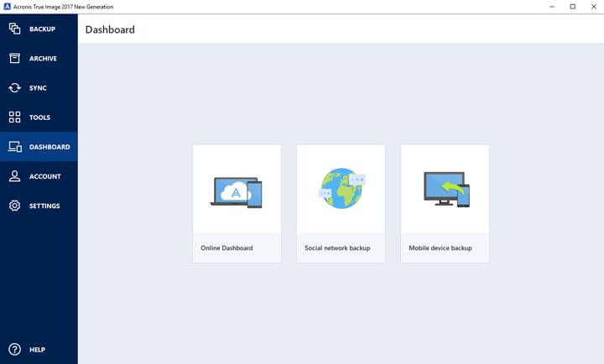This screenshot has width=604, height=364.
Task: Open the Online Dashboard label
Action: (x=226, y=248)
